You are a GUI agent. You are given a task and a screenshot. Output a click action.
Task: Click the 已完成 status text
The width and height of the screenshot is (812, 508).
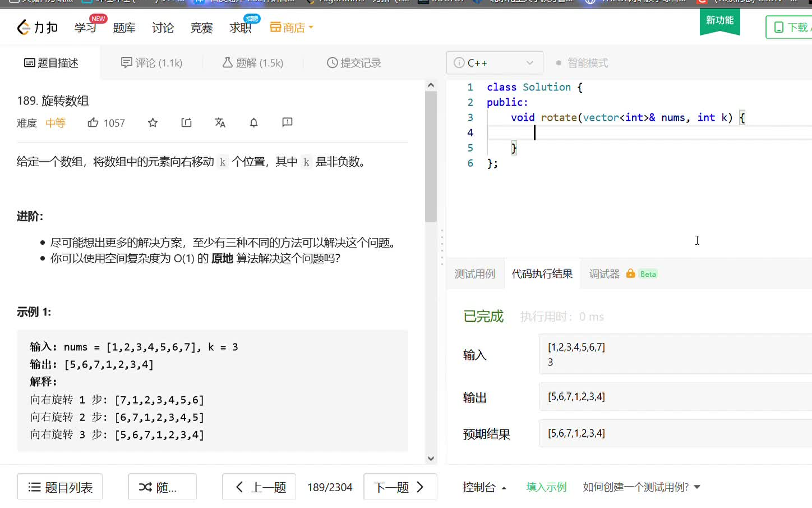pyautogui.click(x=483, y=317)
